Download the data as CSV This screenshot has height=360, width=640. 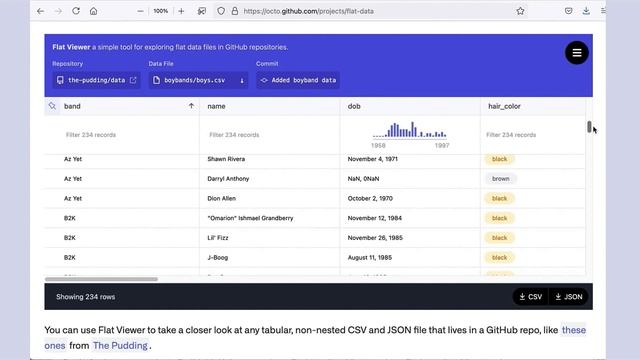click(x=530, y=297)
